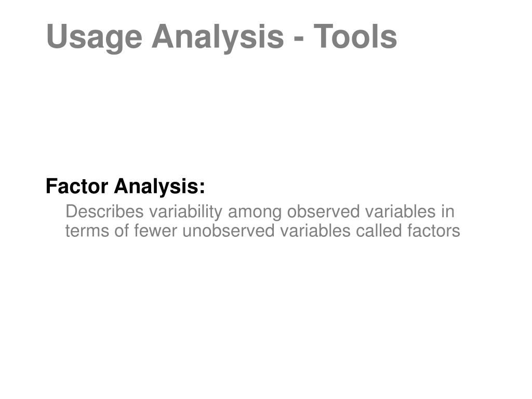
Task: Select the word 'fewer' in the description
Action: (x=155, y=231)
